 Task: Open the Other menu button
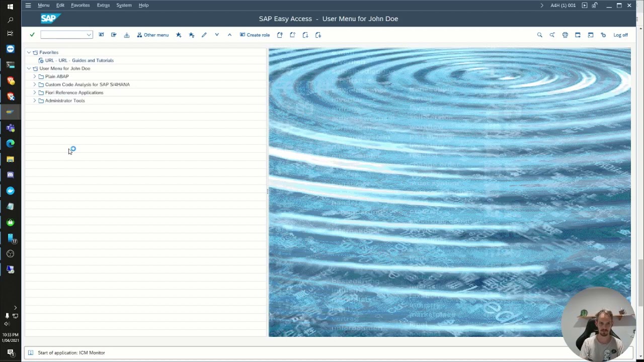point(153,35)
